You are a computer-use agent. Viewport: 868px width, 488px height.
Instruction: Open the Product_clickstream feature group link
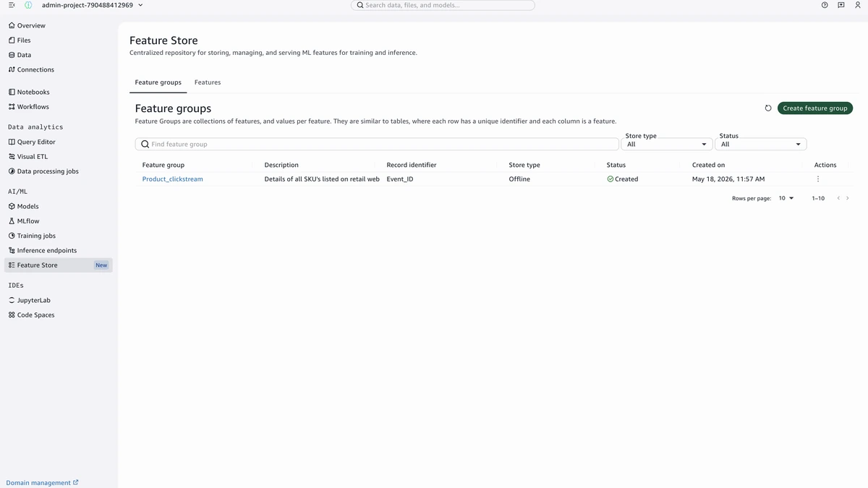(173, 179)
